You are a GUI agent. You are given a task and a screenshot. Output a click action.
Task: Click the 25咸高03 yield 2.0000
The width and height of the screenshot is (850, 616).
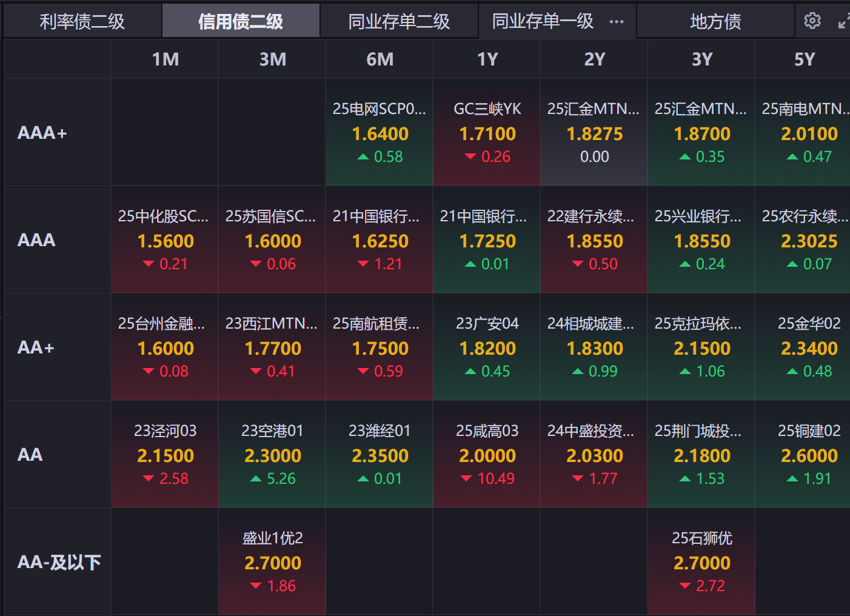[487, 455]
